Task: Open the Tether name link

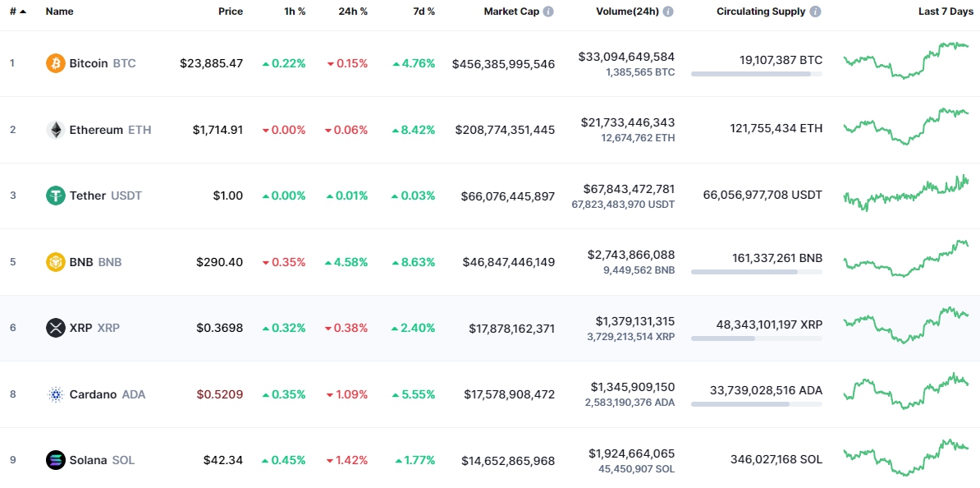Action: [88, 196]
